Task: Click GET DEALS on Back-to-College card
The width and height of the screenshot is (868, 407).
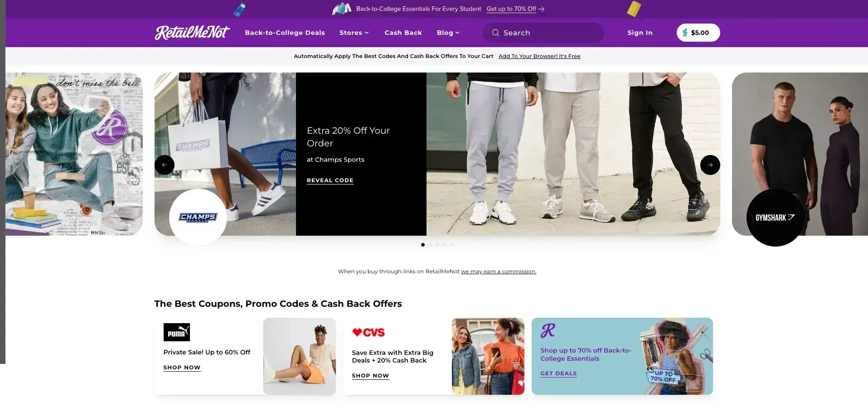Action: 558,373
